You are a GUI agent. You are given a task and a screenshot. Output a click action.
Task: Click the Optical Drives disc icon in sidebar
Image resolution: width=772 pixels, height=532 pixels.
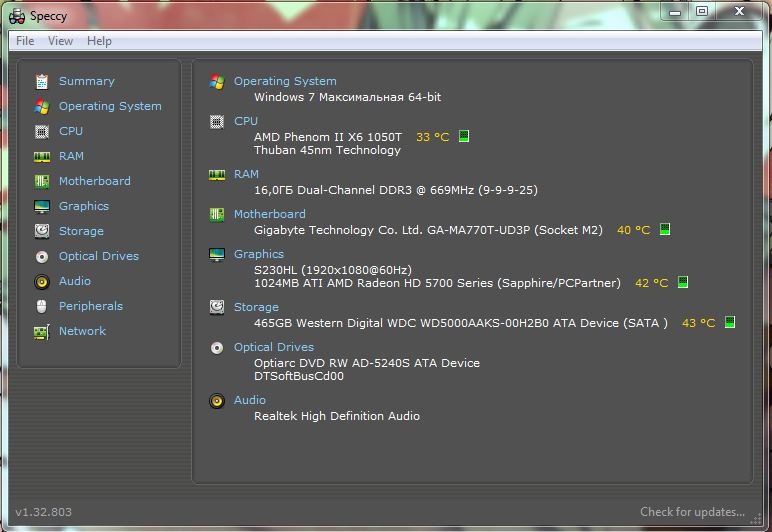42,256
